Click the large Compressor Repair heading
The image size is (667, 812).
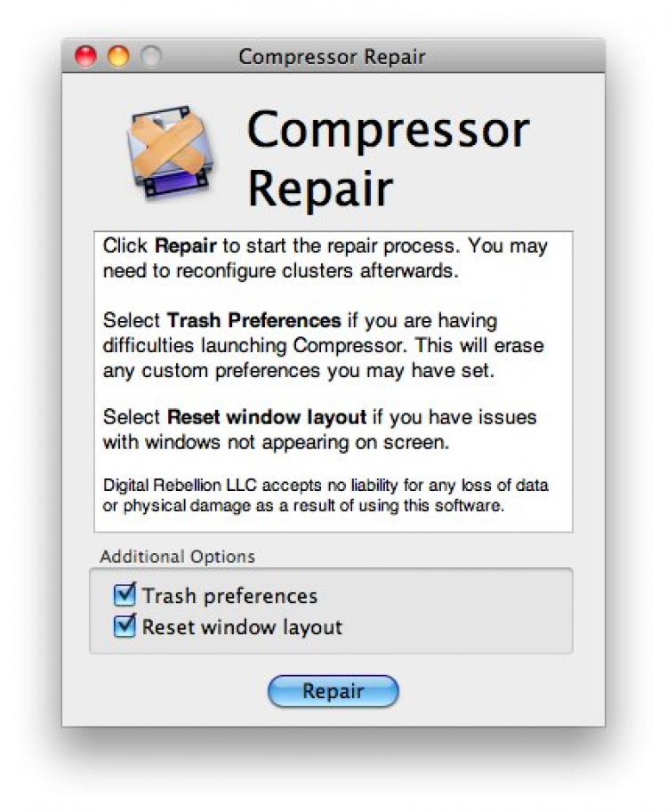[387, 158]
